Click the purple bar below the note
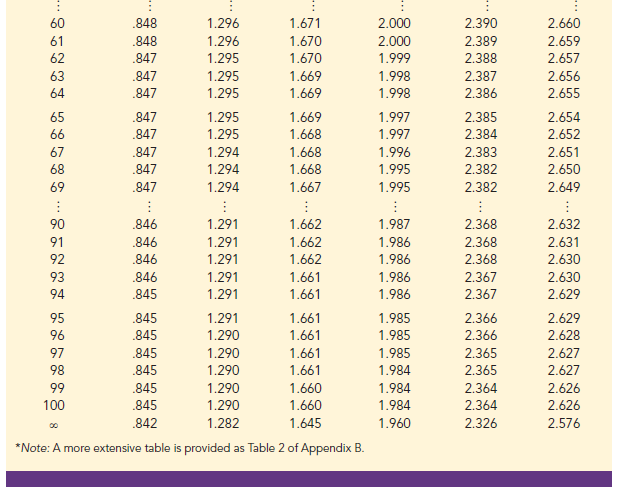Image resolution: width=617 pixels, height=493 pixels. 308,481
